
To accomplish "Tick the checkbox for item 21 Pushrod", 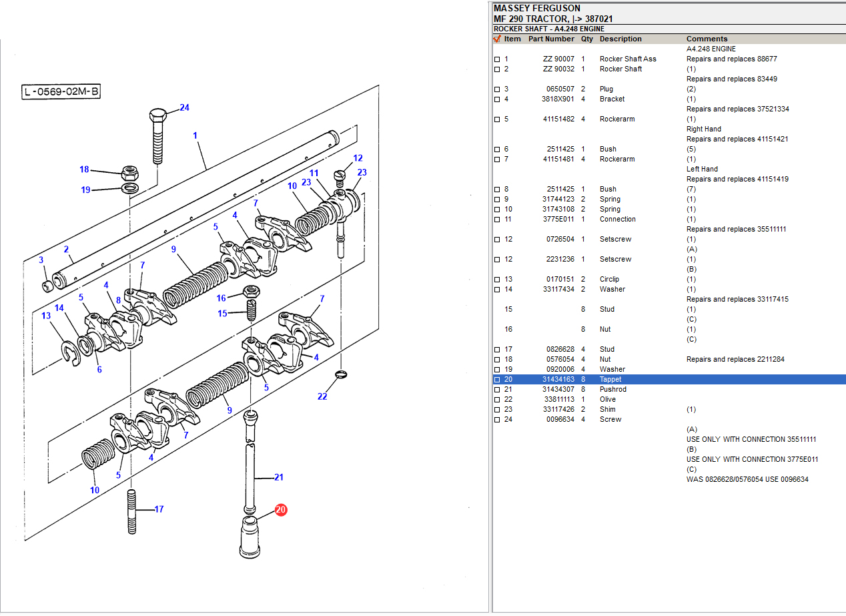I will click(x=497, y=390).
